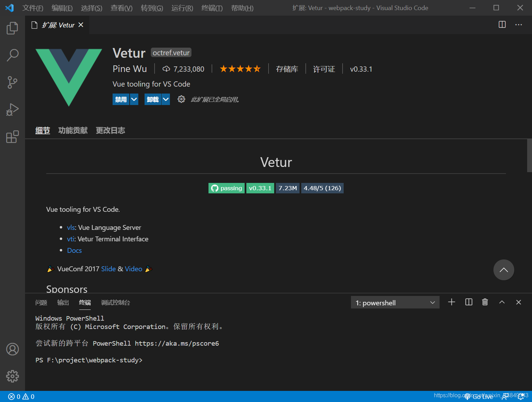Split the terminal pane
532x402 pixels.
[468, 302]
